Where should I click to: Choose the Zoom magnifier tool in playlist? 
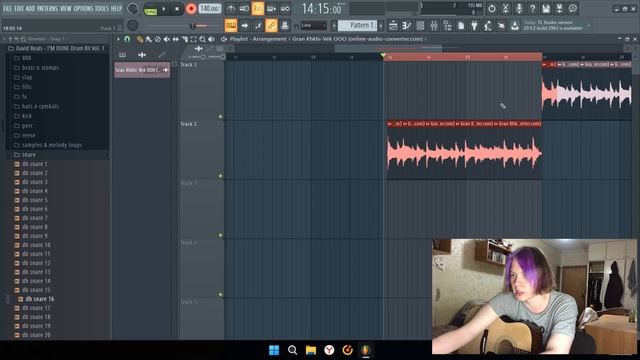click(x=202, y=39)
